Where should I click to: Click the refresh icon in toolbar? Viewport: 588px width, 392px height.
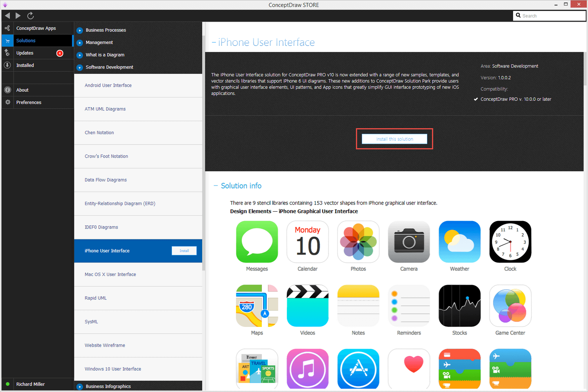[x=31, y=16]
